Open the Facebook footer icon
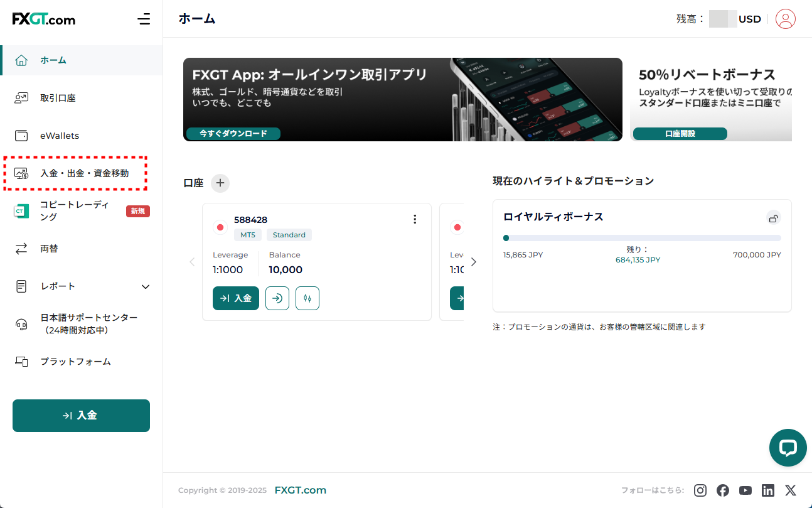The width and height of the screenshot is (812, 508). pyautogui.click(x=723, y=490)
